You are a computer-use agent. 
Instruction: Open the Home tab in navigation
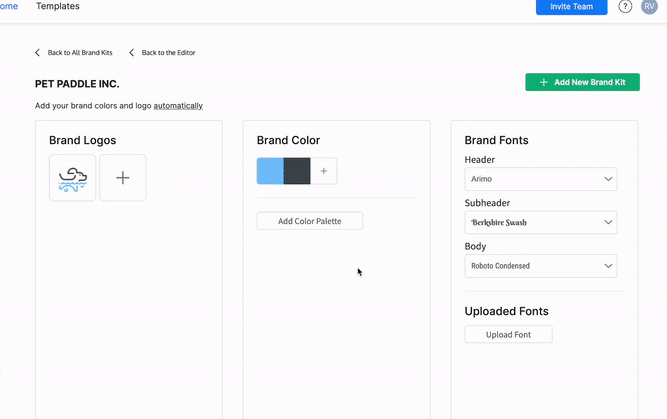click(8, 7)
